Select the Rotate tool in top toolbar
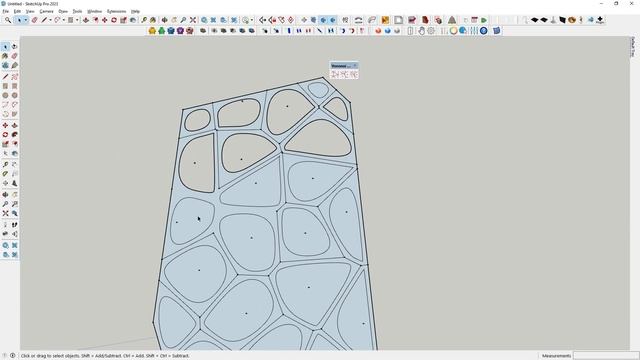 pos(114,20)
